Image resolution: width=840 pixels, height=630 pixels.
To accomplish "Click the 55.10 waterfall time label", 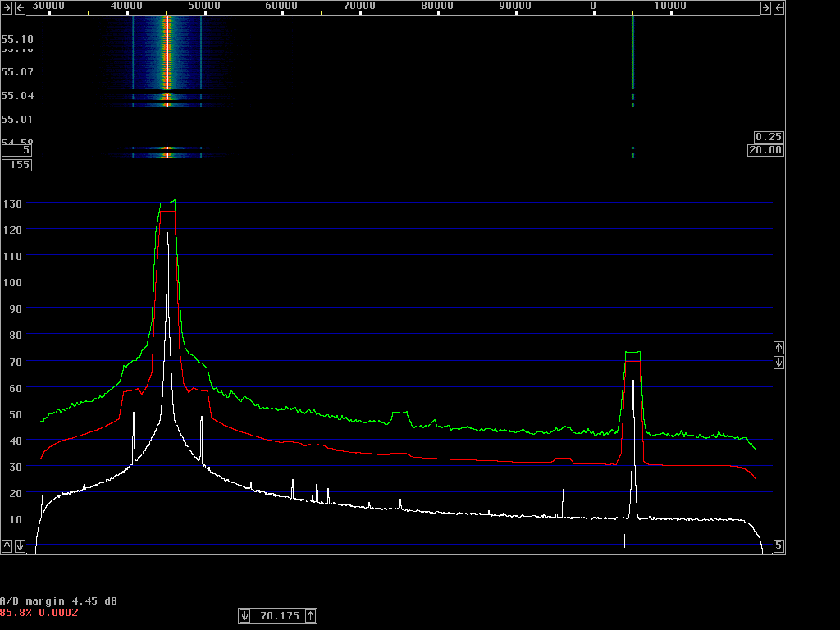I will 17,39.
